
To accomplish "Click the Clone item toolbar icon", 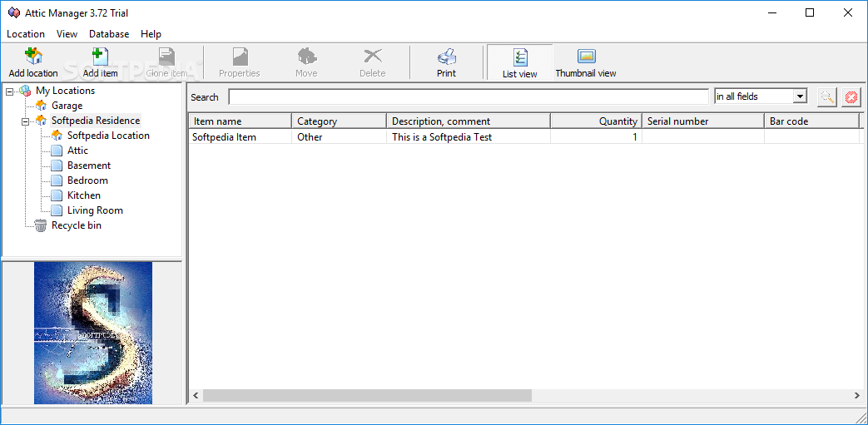I will pyautogui.click(x=166, y=56).
